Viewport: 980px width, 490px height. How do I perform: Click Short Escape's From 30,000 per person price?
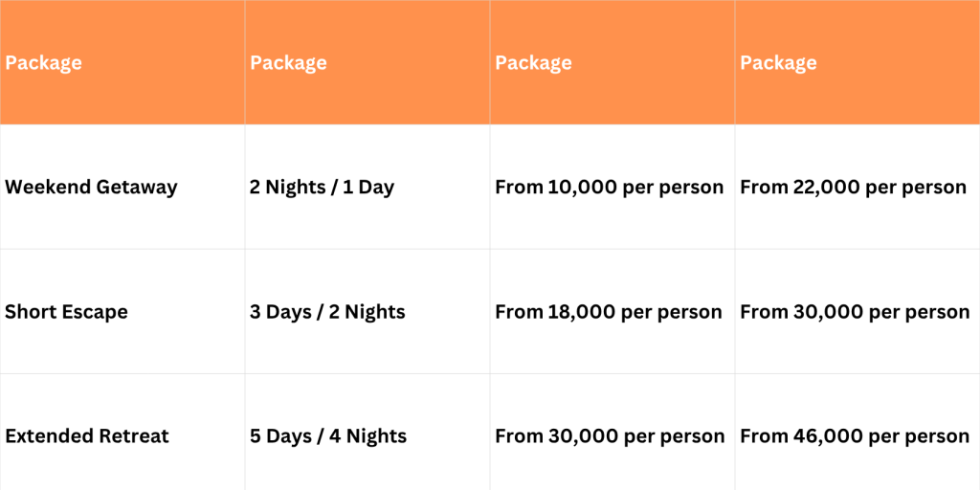click(x=855, y=312)
